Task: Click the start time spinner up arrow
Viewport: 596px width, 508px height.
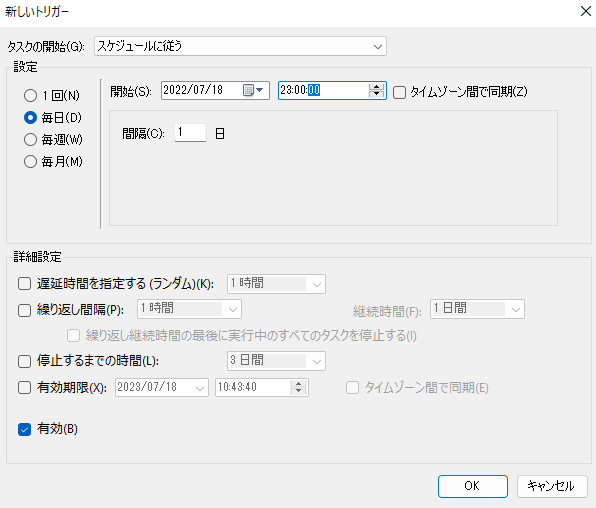Action: click(x=376, y=87)
